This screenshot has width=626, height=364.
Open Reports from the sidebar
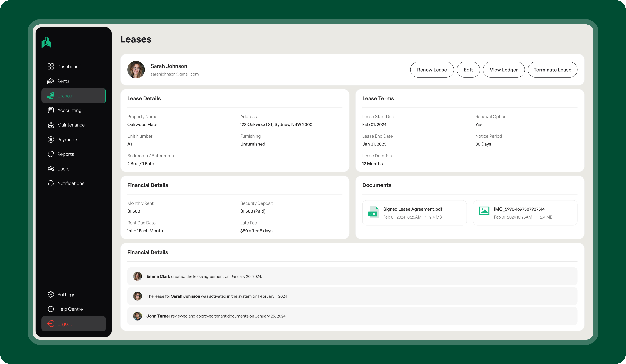(x=74, y=154)
